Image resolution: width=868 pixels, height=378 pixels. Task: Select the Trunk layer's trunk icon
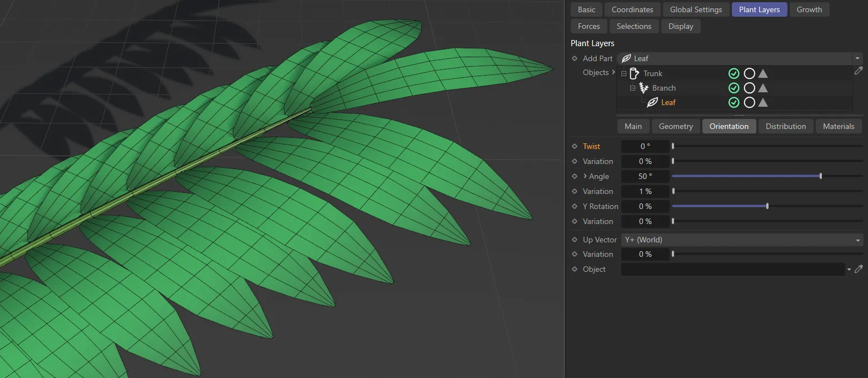(x=635, y=73)
